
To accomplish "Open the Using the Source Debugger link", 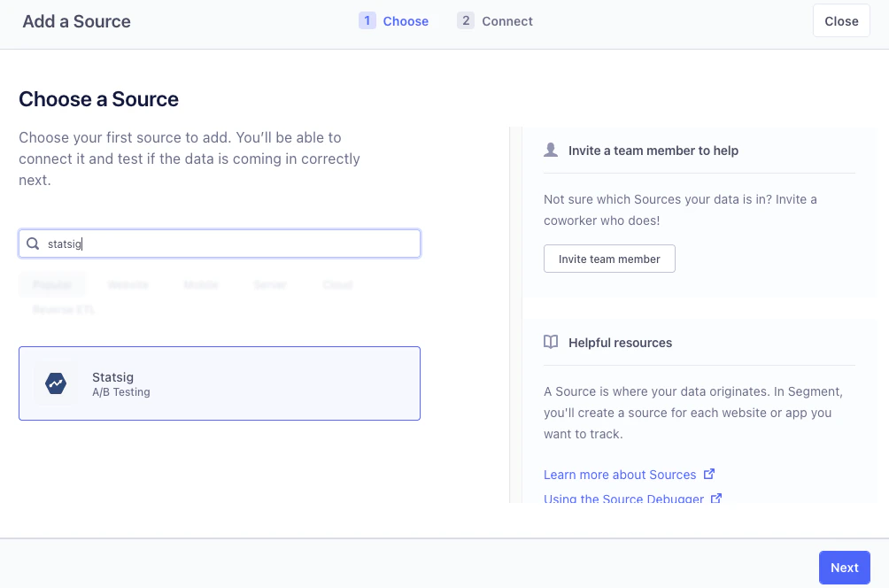I will click(623, 498).
